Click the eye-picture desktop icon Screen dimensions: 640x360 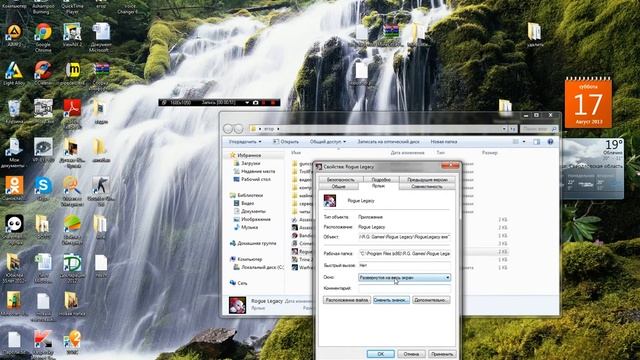click(x=43, y=149)
